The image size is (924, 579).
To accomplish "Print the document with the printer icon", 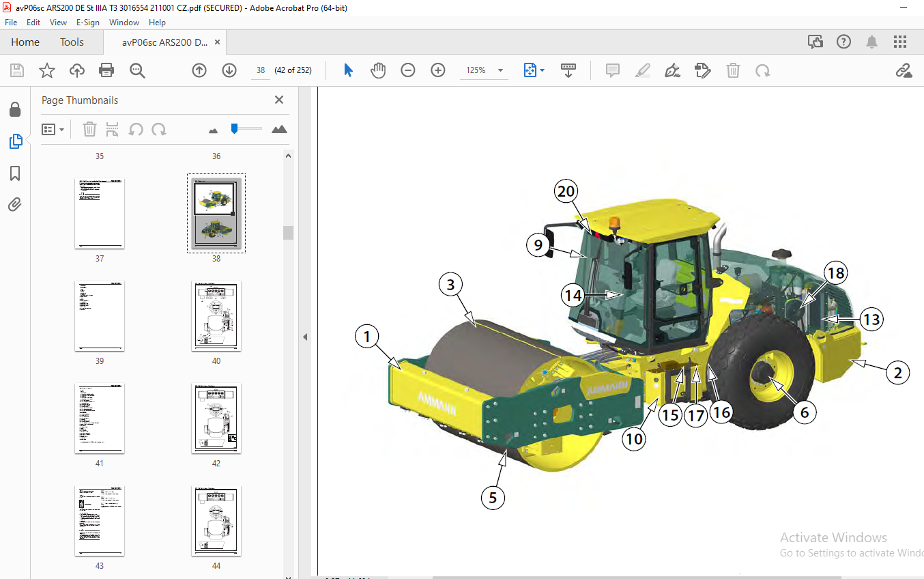I will [106, 70].
